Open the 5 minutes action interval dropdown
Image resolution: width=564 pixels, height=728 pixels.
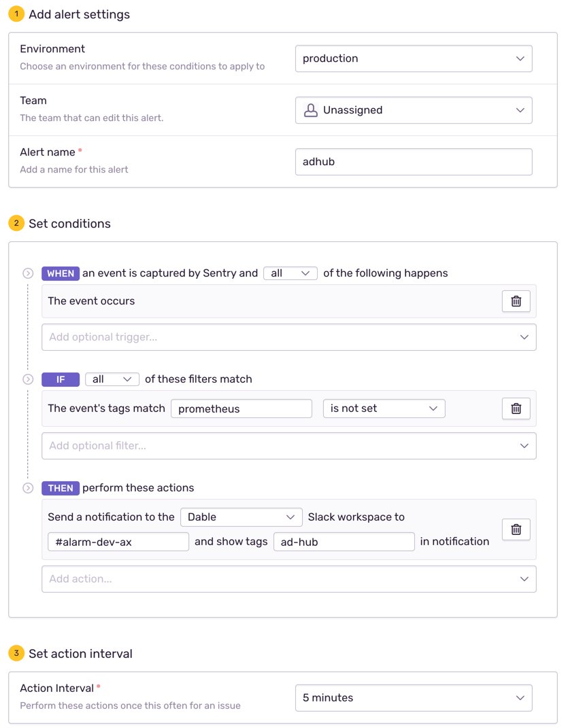pos(414,698)
